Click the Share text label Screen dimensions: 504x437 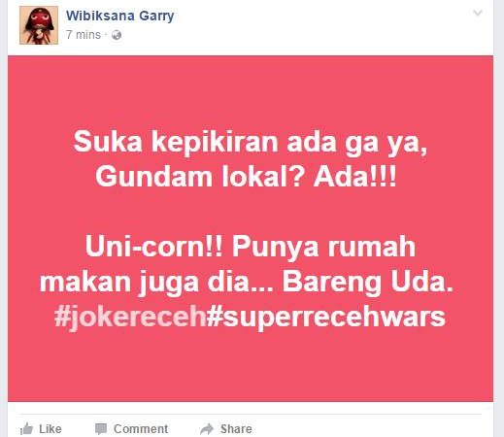(236, 429)
